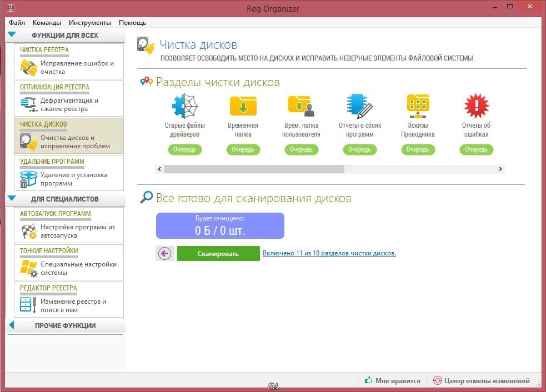Viewport: 546px width, 392px height.
Task: Click Настройка программ из автозапуска text
Action: (78, 231)
